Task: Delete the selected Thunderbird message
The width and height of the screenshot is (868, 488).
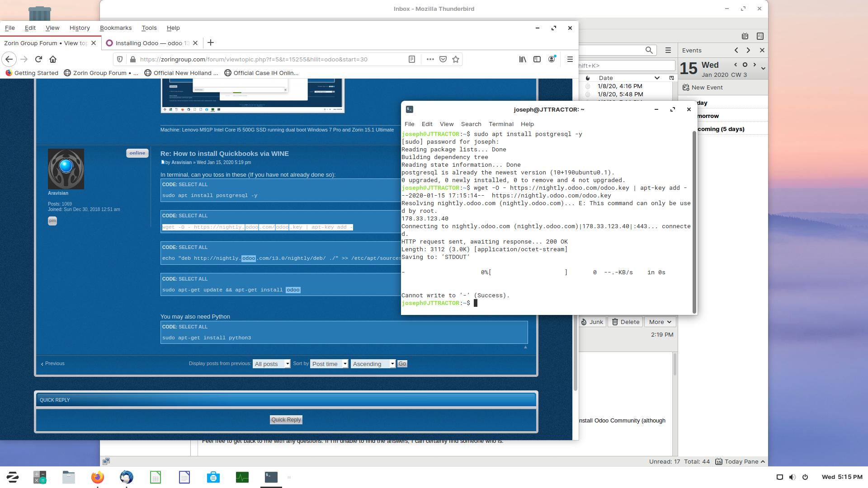Action: point(626,322)
